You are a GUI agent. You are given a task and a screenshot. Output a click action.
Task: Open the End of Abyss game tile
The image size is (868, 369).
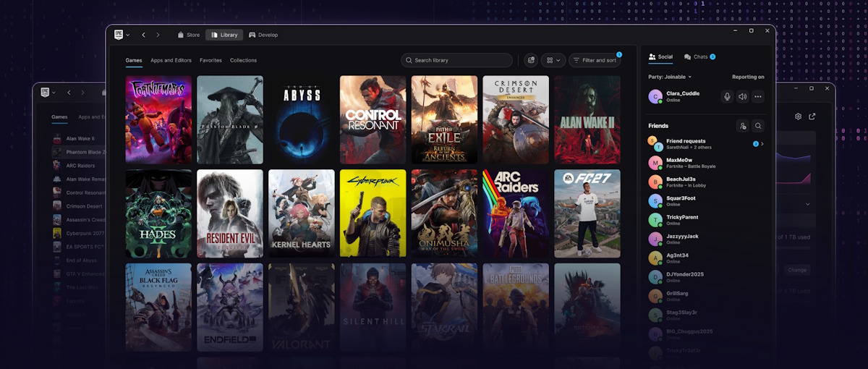coord(302,119)
